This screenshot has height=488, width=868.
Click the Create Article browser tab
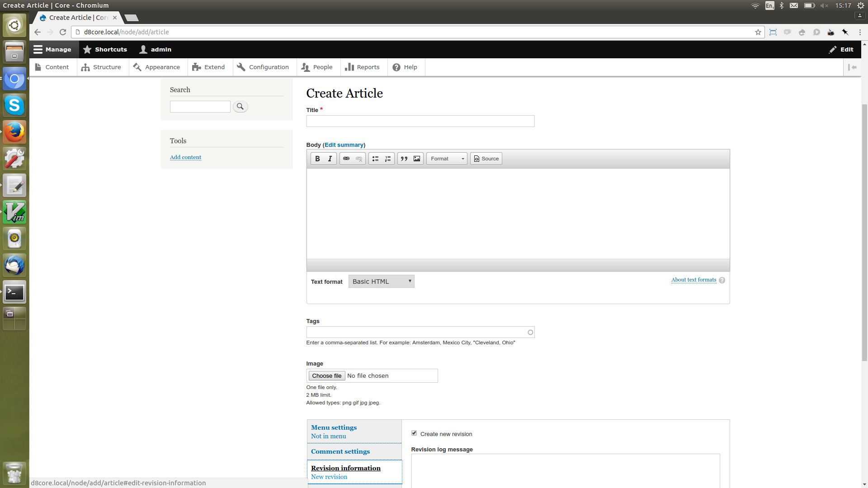(x=78, y=18)
